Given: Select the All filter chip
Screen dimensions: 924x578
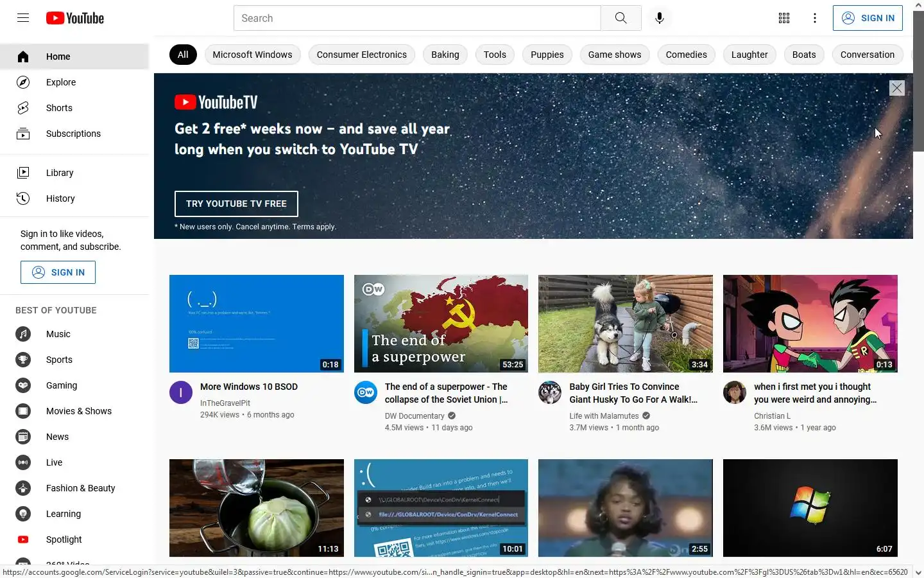Looking at the screenshot, I should (x=183, y=55).
